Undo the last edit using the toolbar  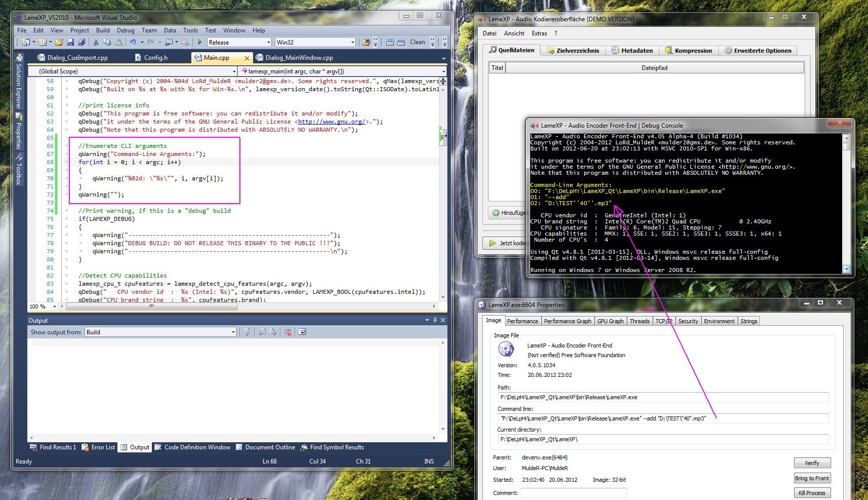tap(133, 42)
